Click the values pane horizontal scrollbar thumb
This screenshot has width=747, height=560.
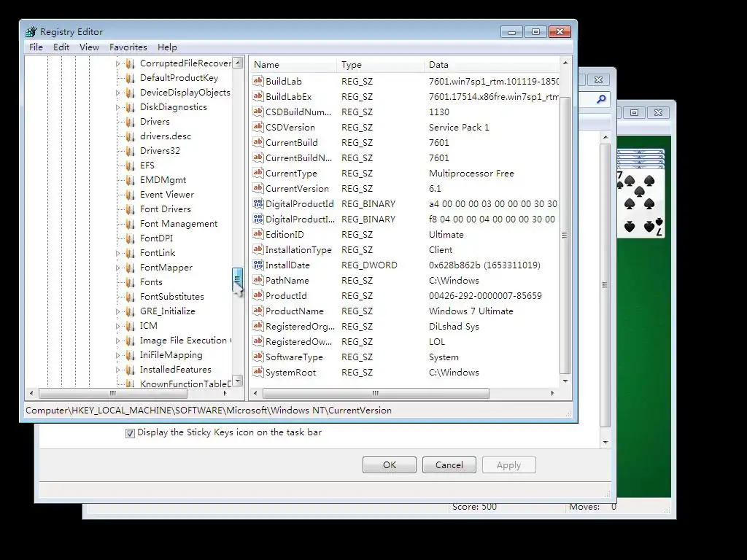pos(376,393)
